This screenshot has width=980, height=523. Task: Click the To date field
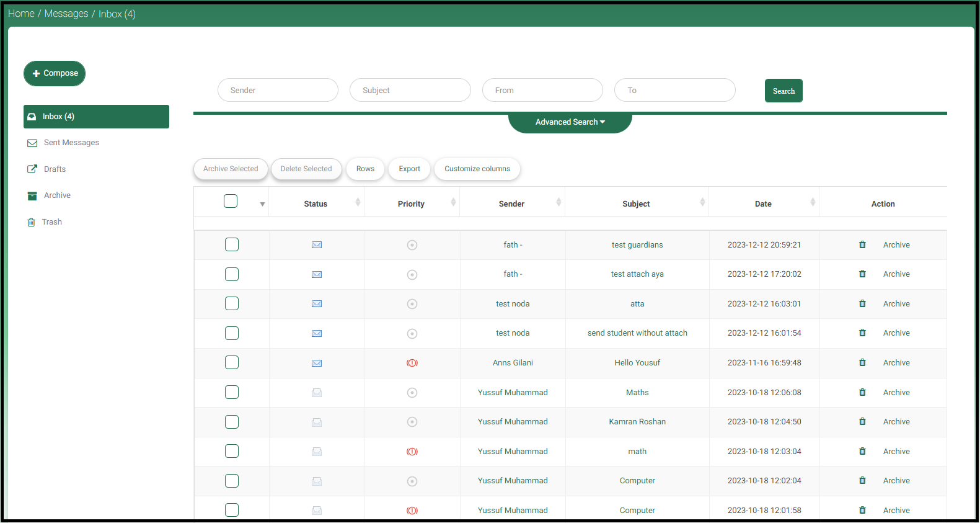(x=675, y=90)
